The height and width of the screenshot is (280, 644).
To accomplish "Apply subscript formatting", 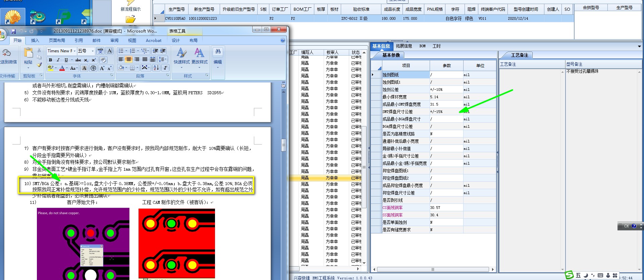I will click(86, 60).
